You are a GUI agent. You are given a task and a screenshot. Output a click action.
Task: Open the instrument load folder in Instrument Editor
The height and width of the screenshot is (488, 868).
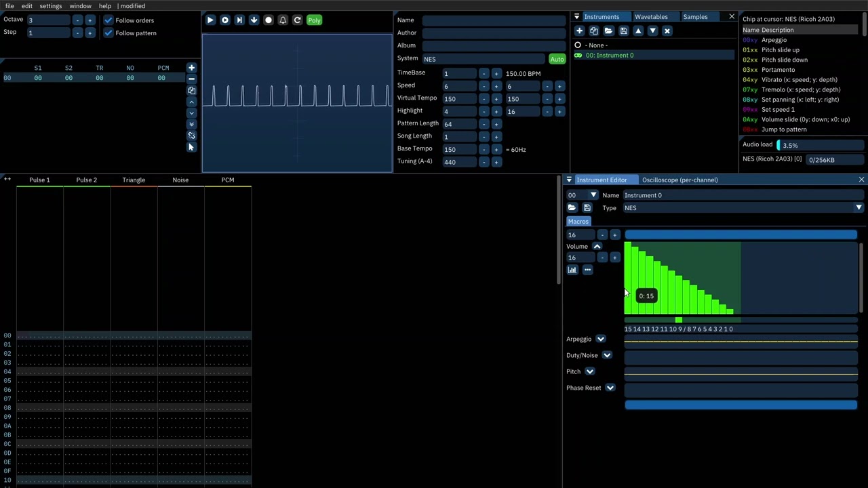pyautogui.click(x=572, y=208)
